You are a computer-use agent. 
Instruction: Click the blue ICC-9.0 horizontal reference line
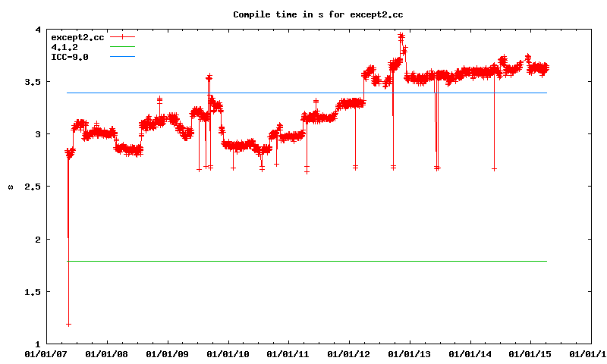[x=303, y=93]
